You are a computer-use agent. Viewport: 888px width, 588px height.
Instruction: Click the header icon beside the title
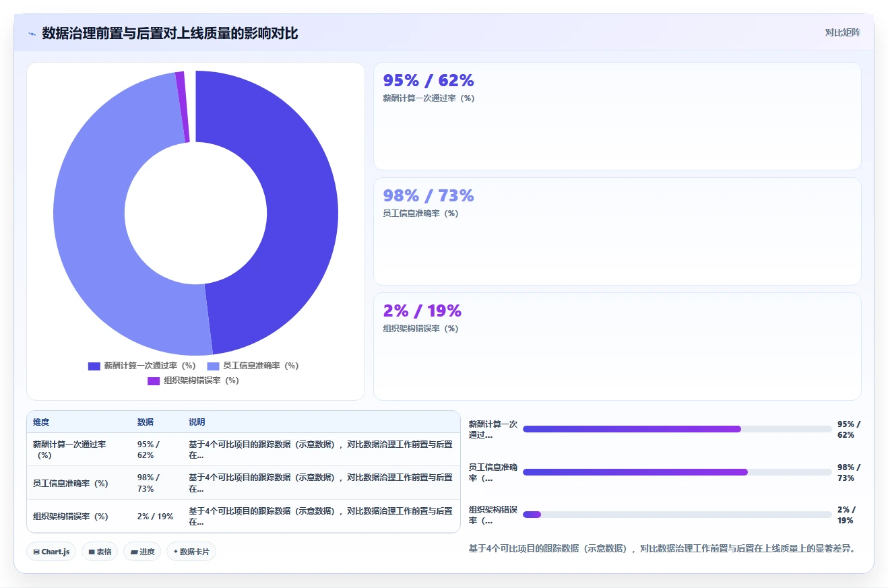32,34
